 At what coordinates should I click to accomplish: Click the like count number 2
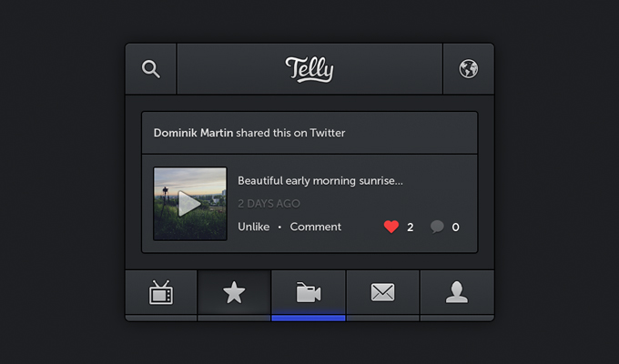point(411,227)
